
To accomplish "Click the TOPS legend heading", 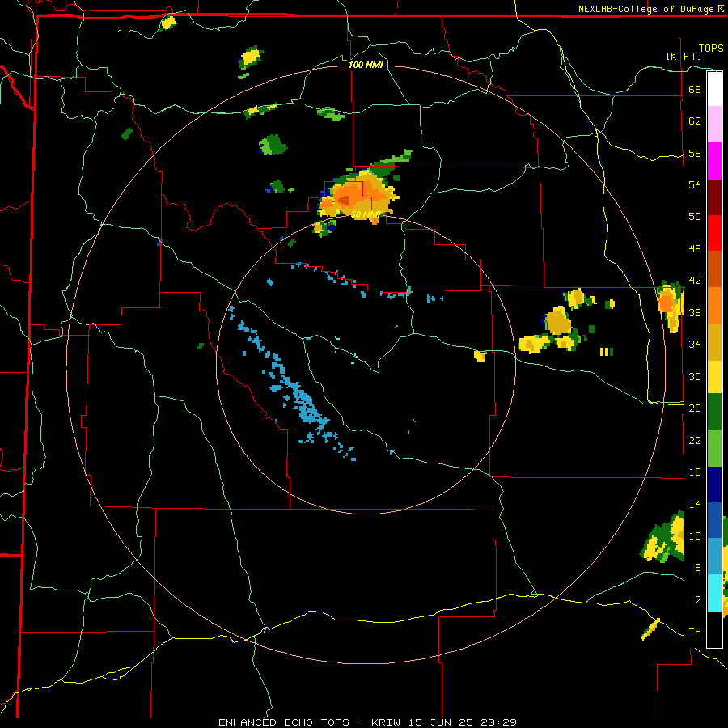I will pos(711,49).
